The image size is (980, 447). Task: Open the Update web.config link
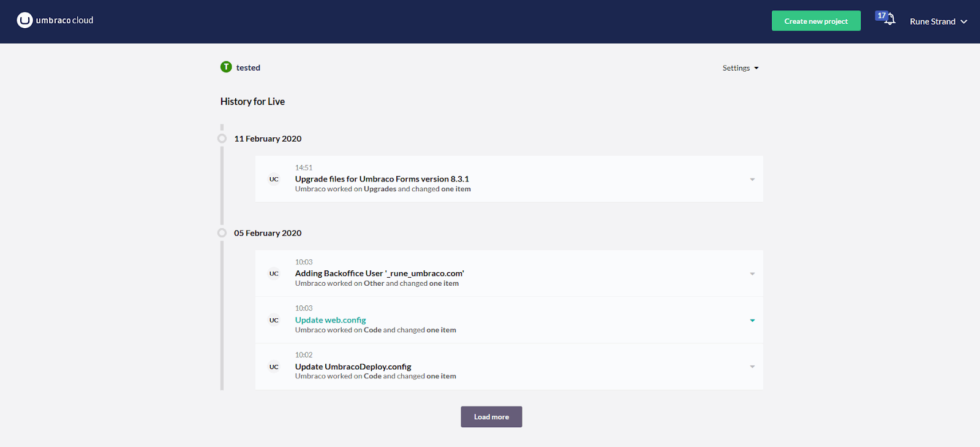pyautogui.click(x=330, y=320)
